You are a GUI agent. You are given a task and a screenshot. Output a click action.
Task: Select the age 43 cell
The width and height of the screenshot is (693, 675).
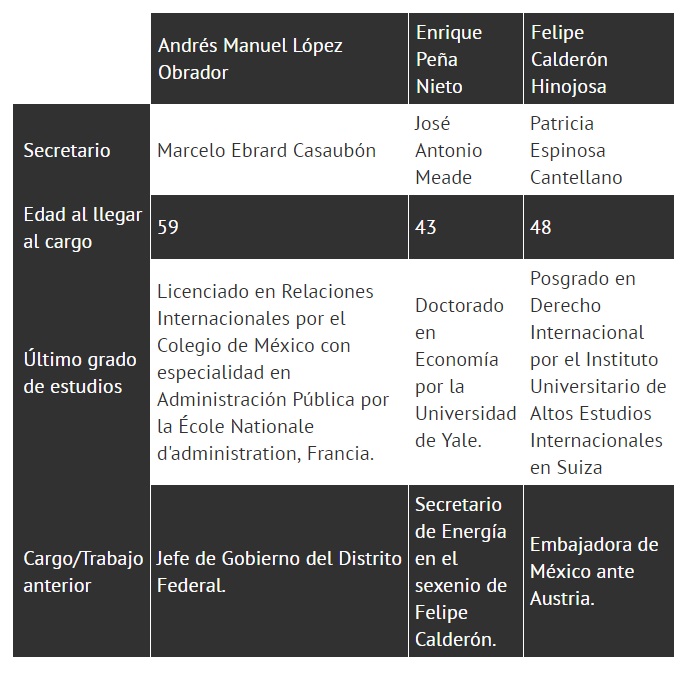466,227
